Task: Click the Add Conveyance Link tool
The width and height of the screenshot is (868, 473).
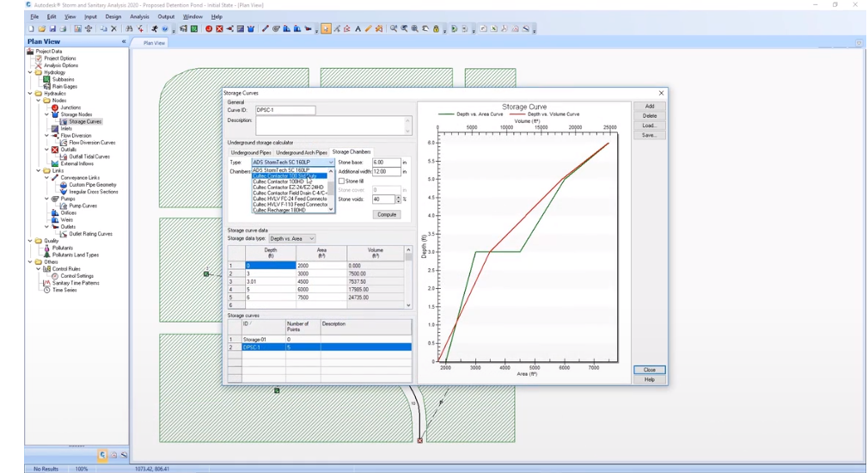Action: pyautogui.click(x=265, y=28)
